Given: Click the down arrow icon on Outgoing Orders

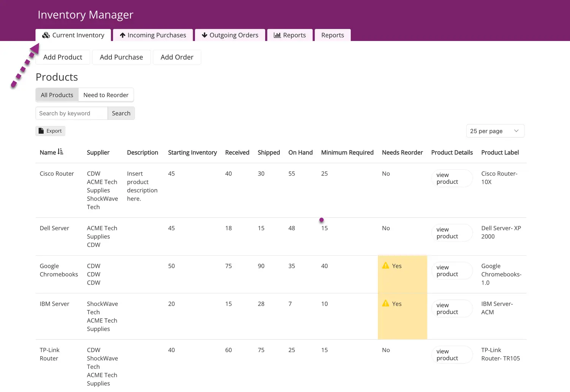Looking at the screenshot, I should (204, 35).
